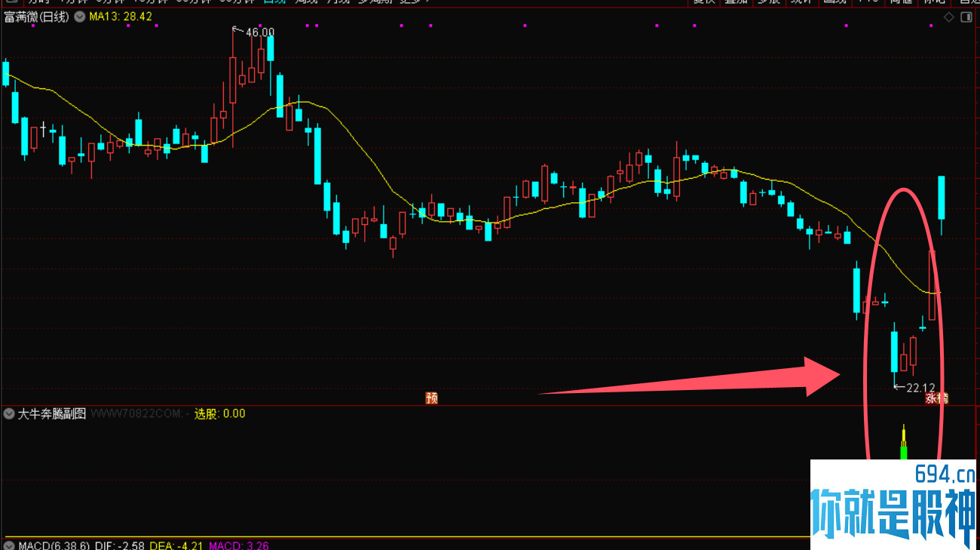980x550 pixels.
Task: Expand the 大牛奔腾副图 indicator dropdown arrow
Action: click(x=9, y=413)
